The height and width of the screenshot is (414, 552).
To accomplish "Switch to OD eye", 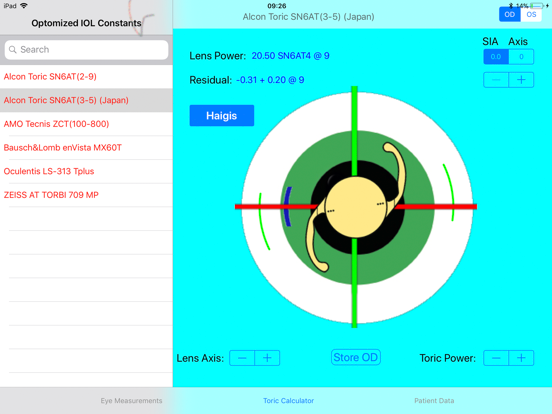I will (x=509, y=14).
